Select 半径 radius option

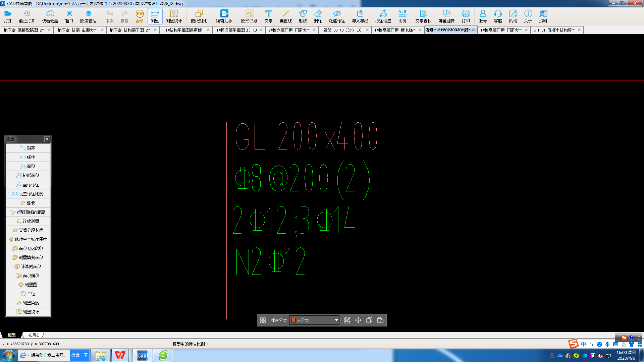(28, 294)
